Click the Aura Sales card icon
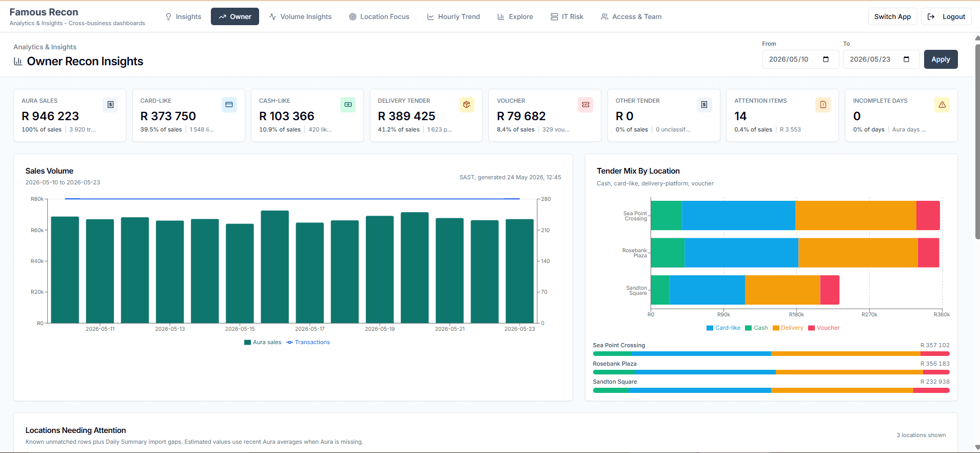 110,104
